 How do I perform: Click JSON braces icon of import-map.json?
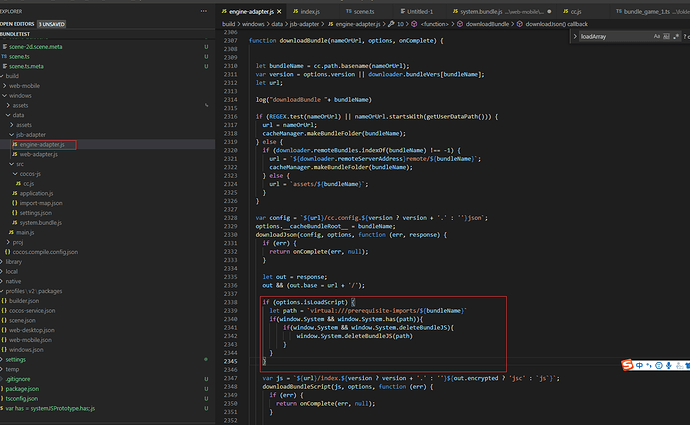click(x=14, y=203)
